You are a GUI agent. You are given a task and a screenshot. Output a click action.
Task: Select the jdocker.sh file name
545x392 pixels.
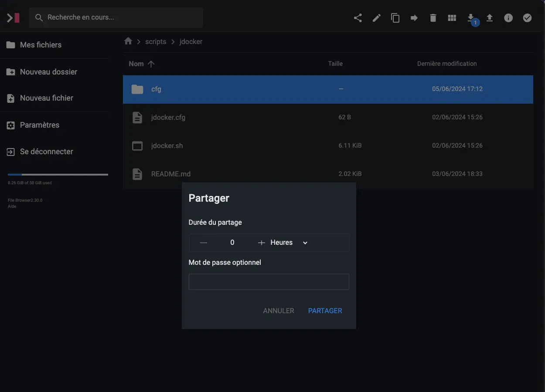tap(167, 145)
